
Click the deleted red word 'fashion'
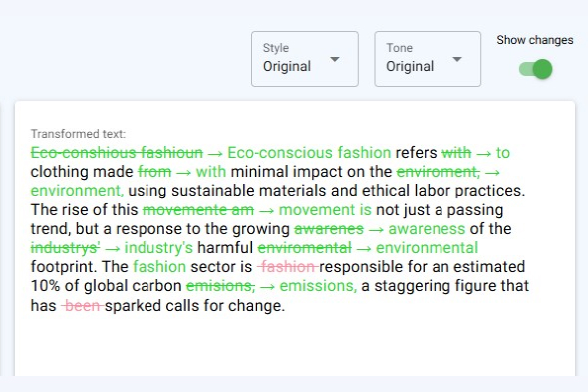288,267
